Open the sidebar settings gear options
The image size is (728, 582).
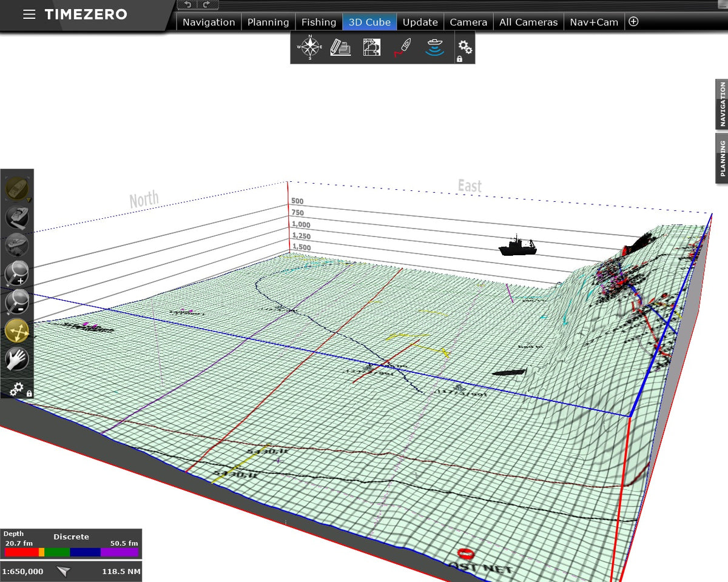tap(15, 389)
